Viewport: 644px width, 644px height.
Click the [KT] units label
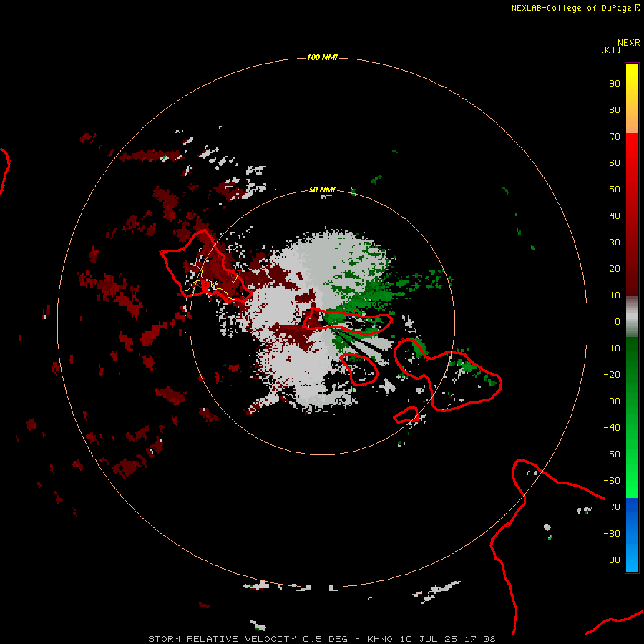point(610,49)
